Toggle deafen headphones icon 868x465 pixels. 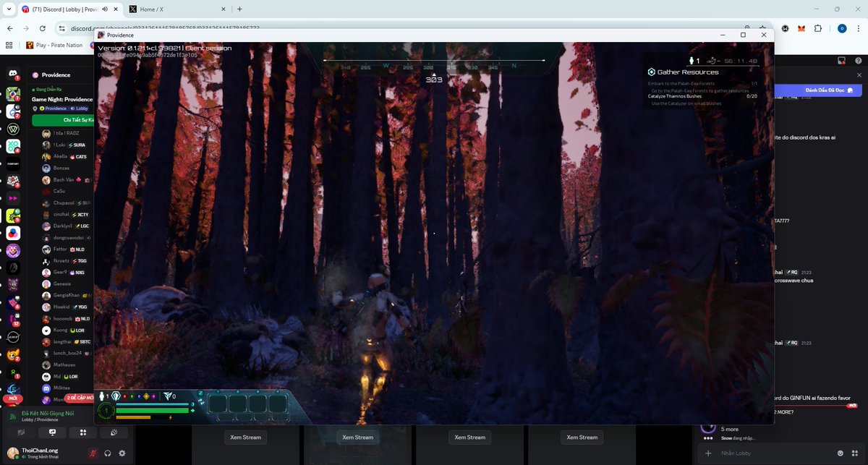click(107, 453)
